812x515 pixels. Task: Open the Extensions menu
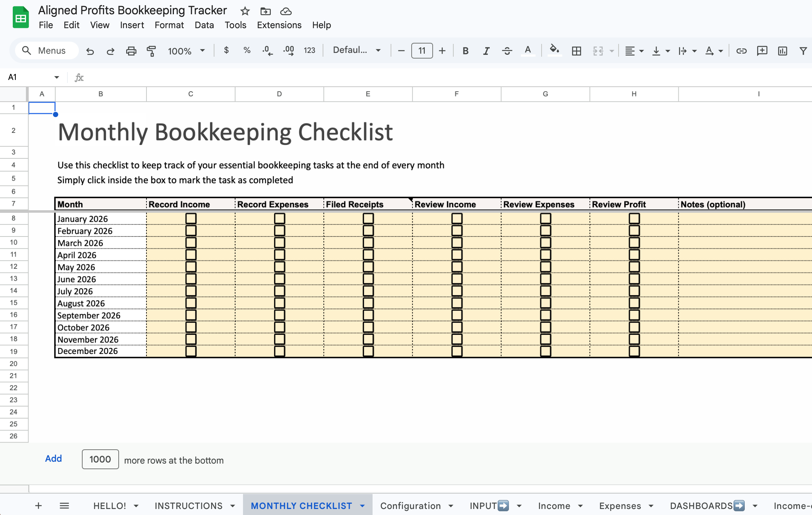pos(279,25)
